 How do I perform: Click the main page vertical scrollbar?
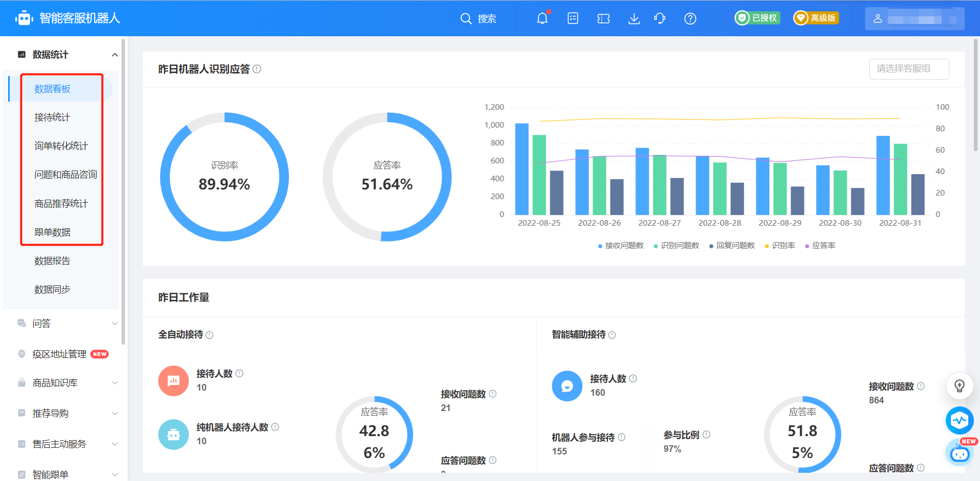pyautogui.click(x=976, y=94)
